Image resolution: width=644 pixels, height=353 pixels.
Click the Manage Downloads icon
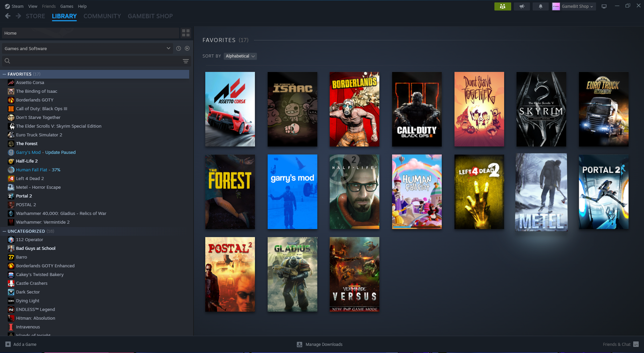[299, 344]
